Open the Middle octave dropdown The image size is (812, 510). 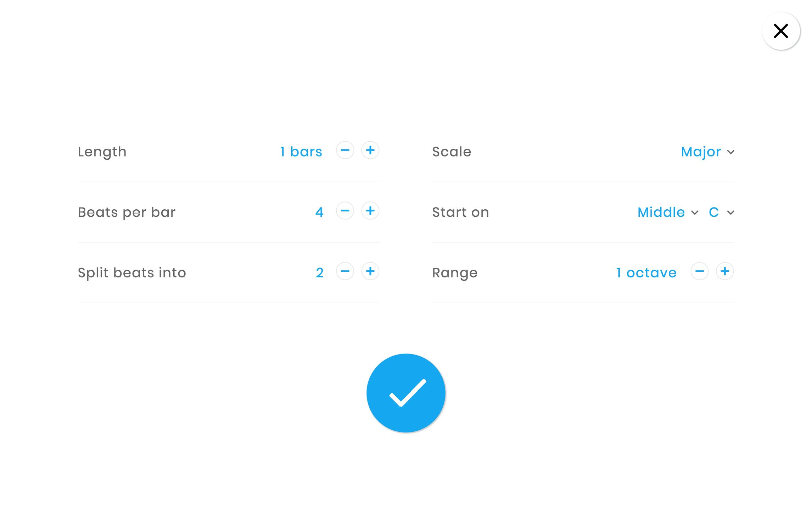(x=661, y=212)
